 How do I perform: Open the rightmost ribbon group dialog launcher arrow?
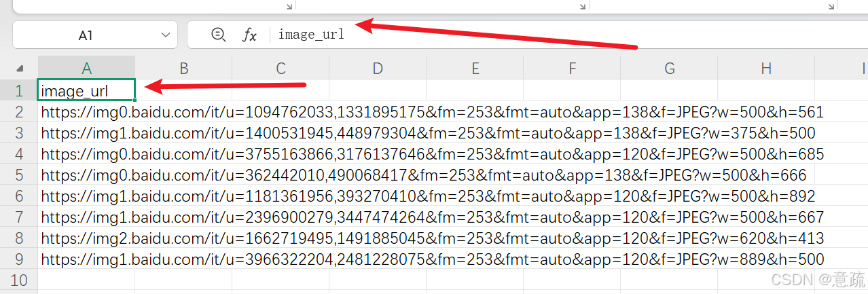tap(831, 5)
